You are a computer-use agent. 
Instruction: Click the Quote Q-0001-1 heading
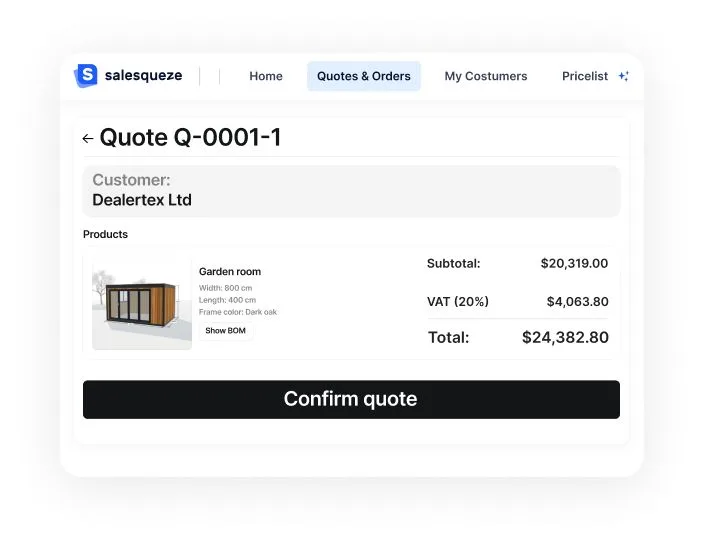click(190, 138)
